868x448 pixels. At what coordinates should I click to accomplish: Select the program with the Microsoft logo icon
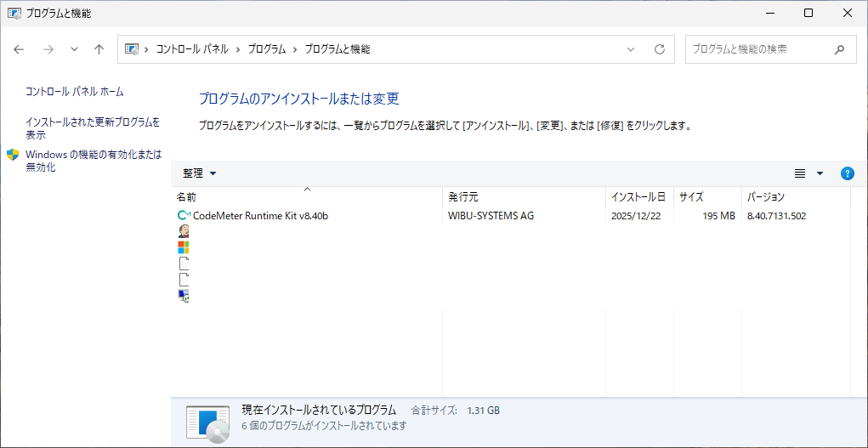(183, 247)
